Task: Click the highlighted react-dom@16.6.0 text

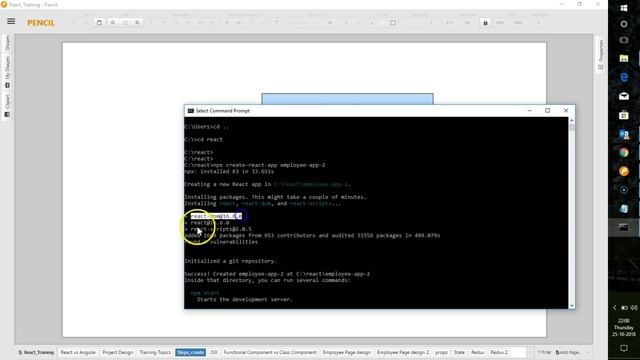Action: 216,216
